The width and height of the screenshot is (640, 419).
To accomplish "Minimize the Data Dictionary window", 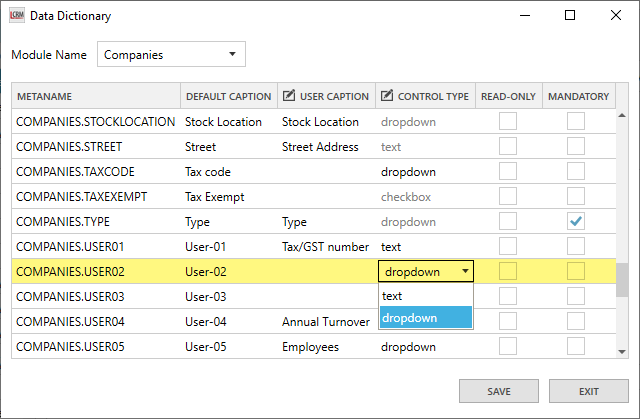I will (525, 16).
